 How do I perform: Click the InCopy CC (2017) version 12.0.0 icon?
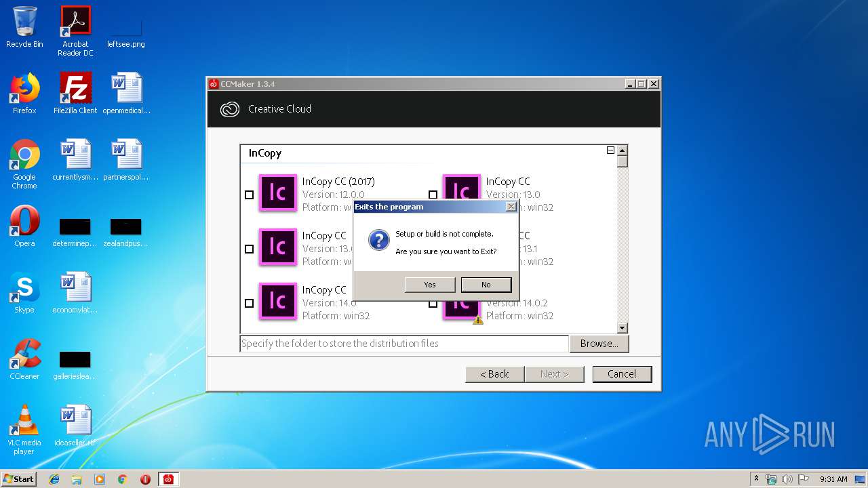[x=278, y=193]
